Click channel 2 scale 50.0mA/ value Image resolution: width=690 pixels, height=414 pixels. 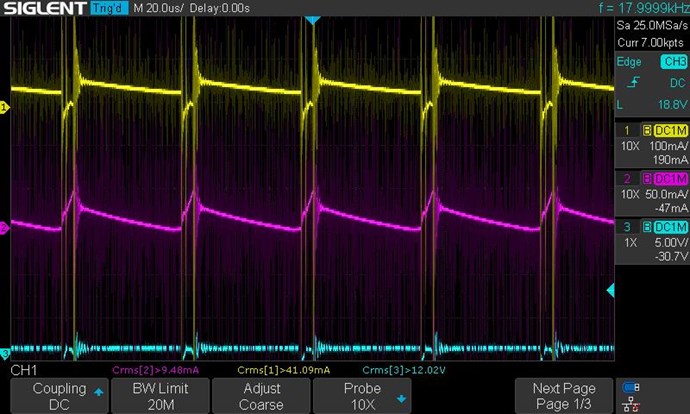667,194
